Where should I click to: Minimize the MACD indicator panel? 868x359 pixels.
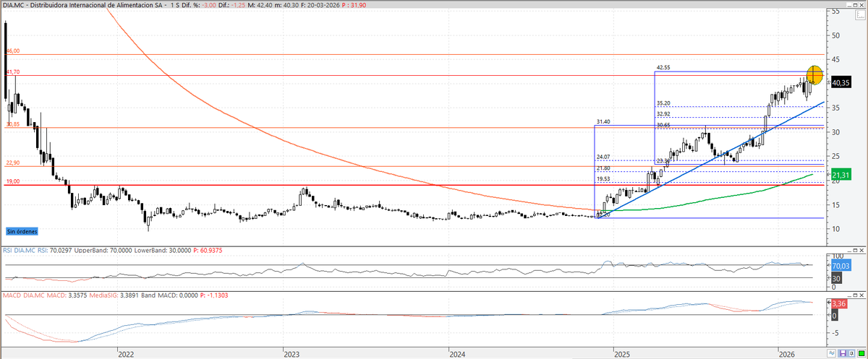849,295
